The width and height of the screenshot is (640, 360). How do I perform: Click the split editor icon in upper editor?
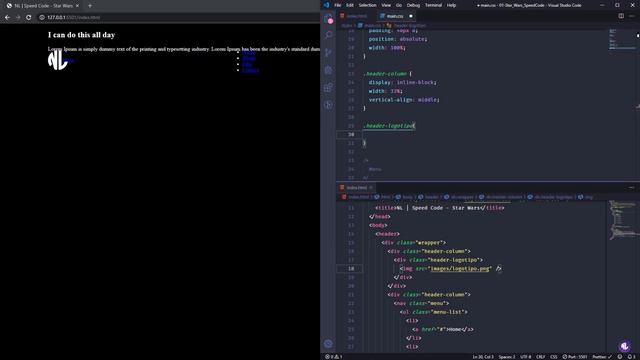[621, 16]
